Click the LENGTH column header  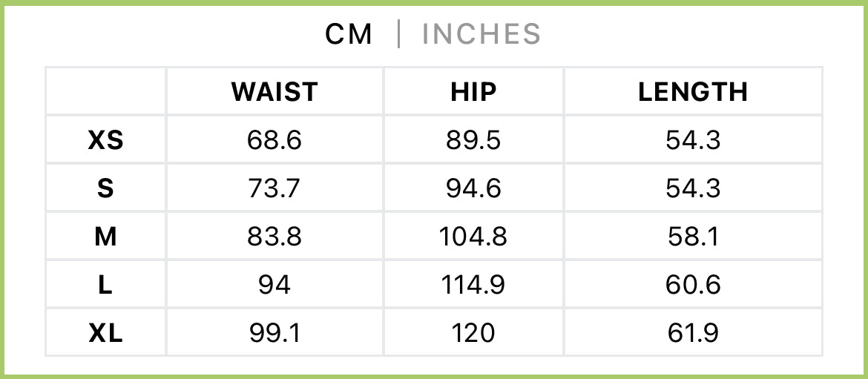pyautogui.click(x=693, y=92)
